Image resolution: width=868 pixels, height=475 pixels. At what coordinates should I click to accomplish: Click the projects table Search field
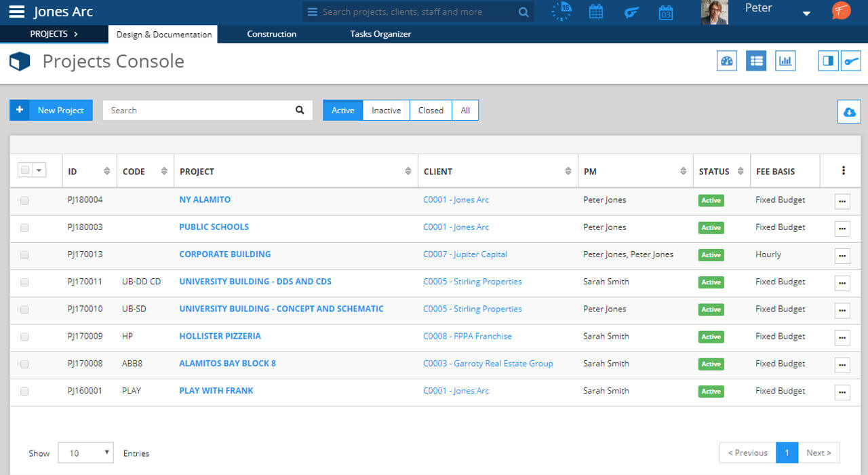[x=200, y=110]
